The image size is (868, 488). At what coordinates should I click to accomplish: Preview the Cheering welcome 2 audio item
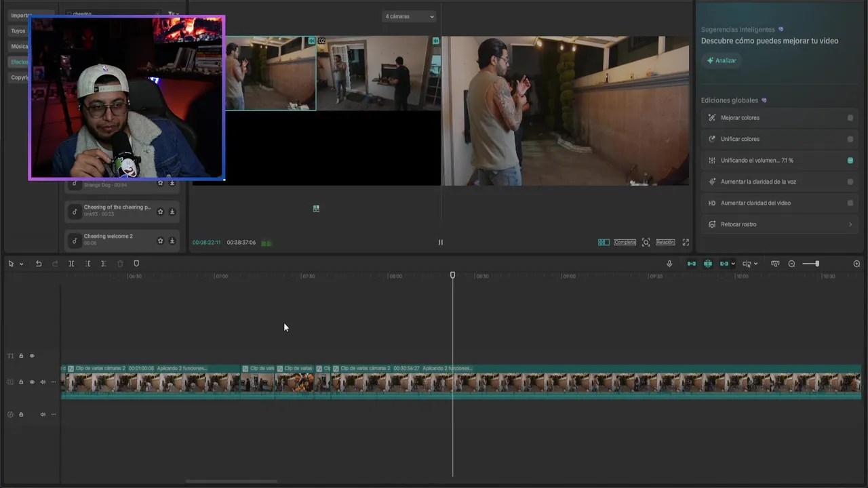(x=75, y=241)
